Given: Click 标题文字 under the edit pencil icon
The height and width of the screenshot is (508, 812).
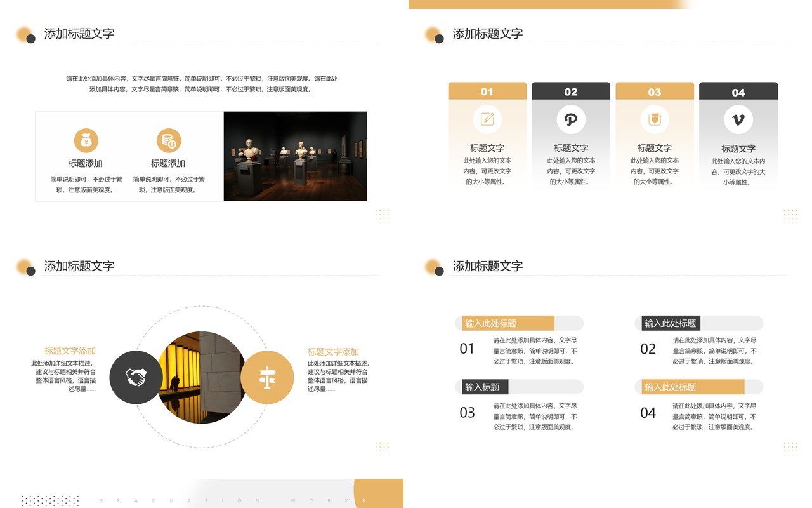Looking at the screenshot, I should tap(487, 148).
